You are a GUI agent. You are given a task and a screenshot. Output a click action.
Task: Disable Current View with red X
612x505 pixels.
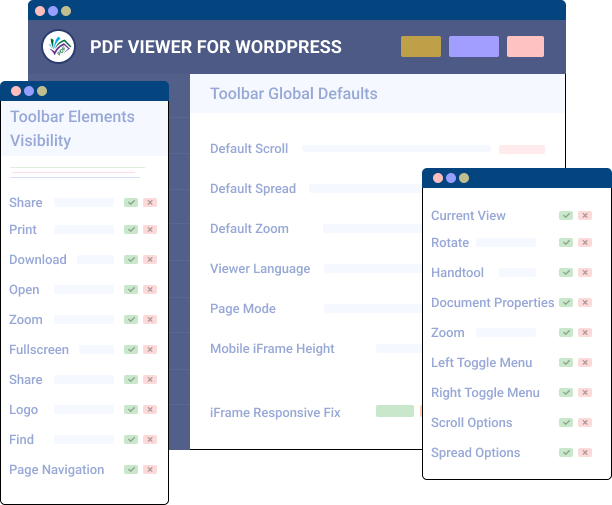pos(585,215)
